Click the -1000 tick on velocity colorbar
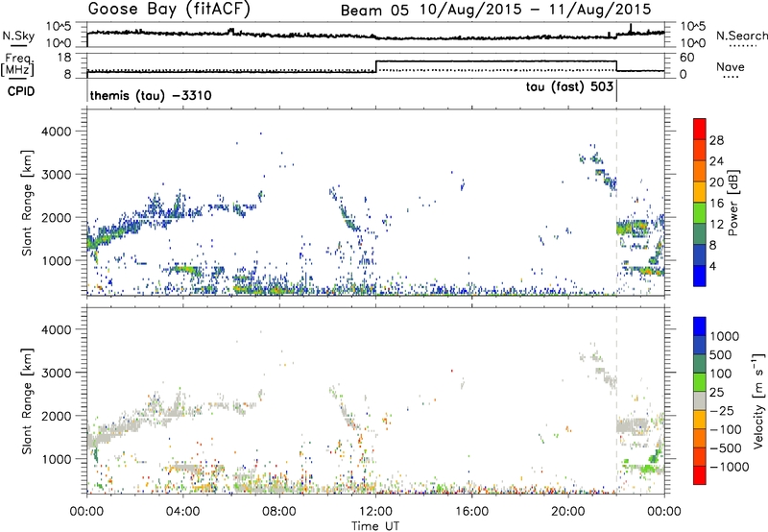 pyautogui.click(x=730, y=467)
